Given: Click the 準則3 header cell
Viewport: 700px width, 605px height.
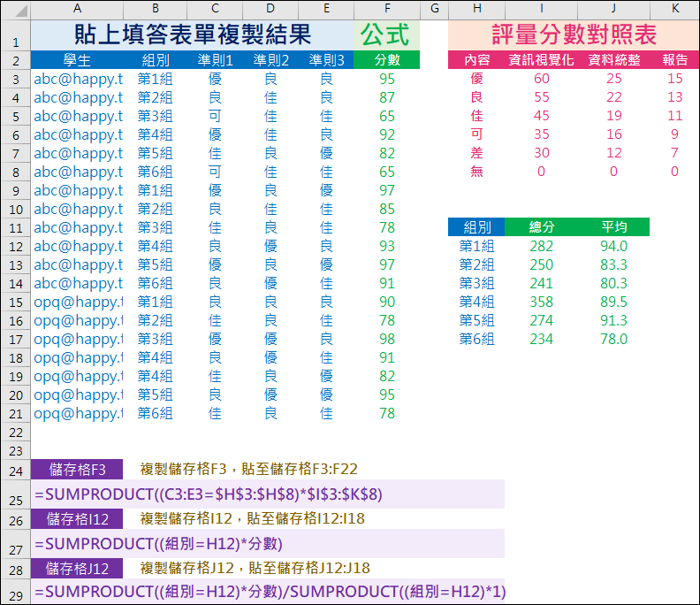Looking at the screenshot, I should [326, 60].
